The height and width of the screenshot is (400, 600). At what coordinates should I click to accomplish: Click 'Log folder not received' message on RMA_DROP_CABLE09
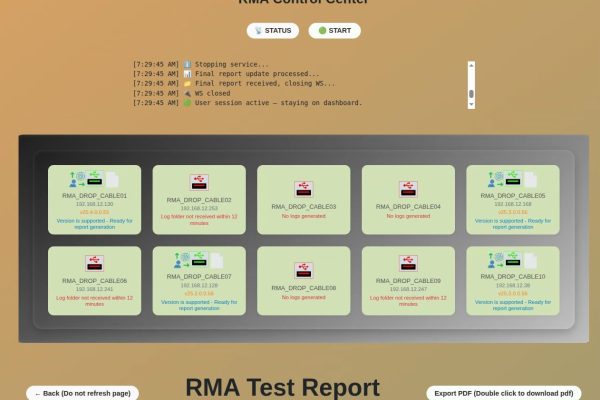pyautogui.click(x=408, y=301)
